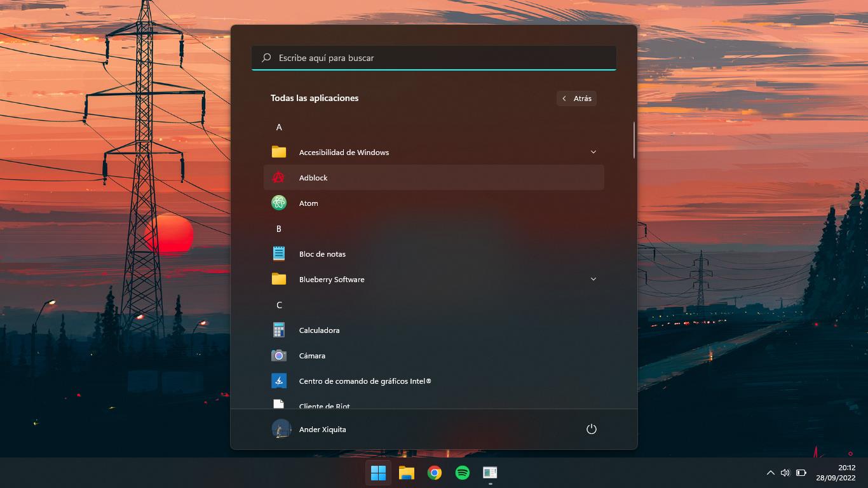Screen dimensions: 868x488
Task: Open the Calculadora app
Action: [319, 330]
